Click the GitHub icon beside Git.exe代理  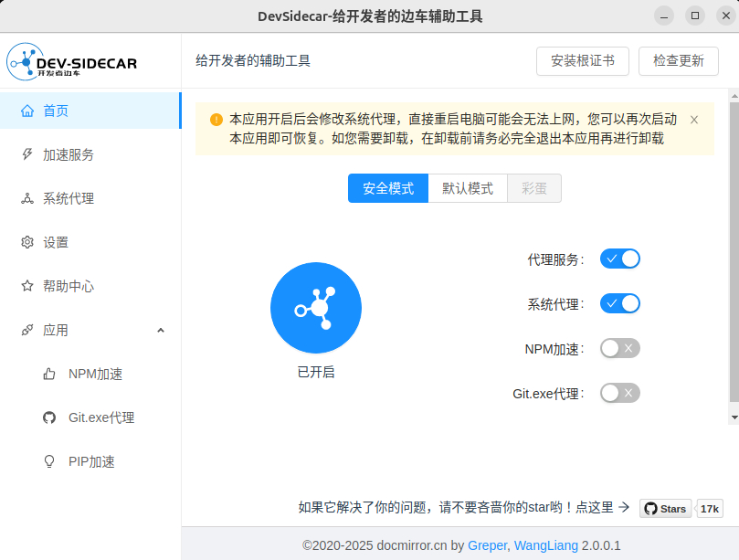(x=49, y=417)
